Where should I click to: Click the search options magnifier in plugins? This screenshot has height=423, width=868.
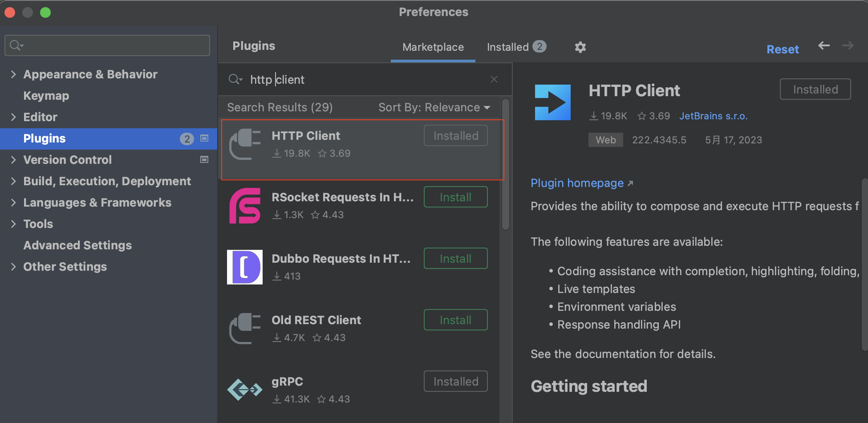point(235,80)
